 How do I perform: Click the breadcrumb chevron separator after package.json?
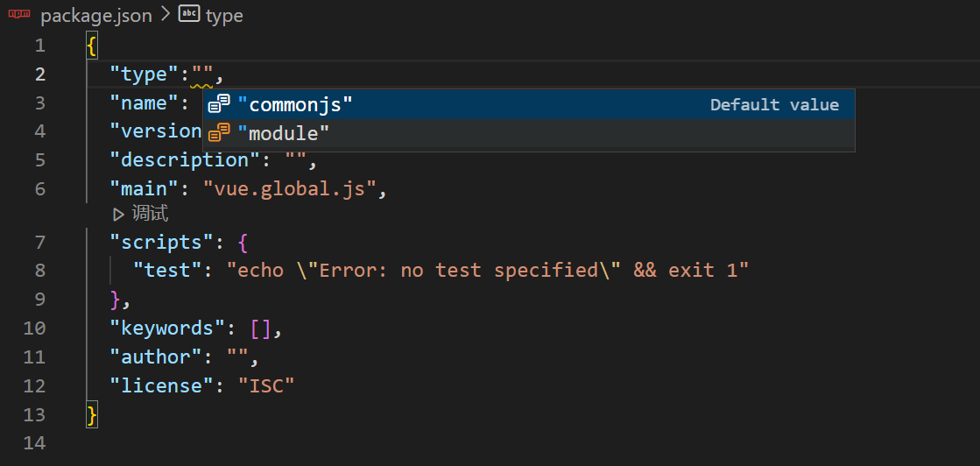(x=166, y=14)
